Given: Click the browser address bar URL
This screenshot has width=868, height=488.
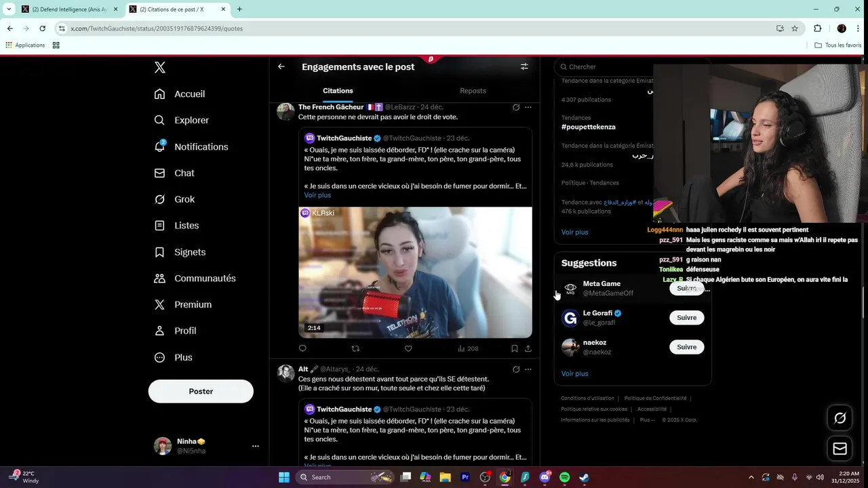Looking at the screenshot, I should [x=157, y=28].
